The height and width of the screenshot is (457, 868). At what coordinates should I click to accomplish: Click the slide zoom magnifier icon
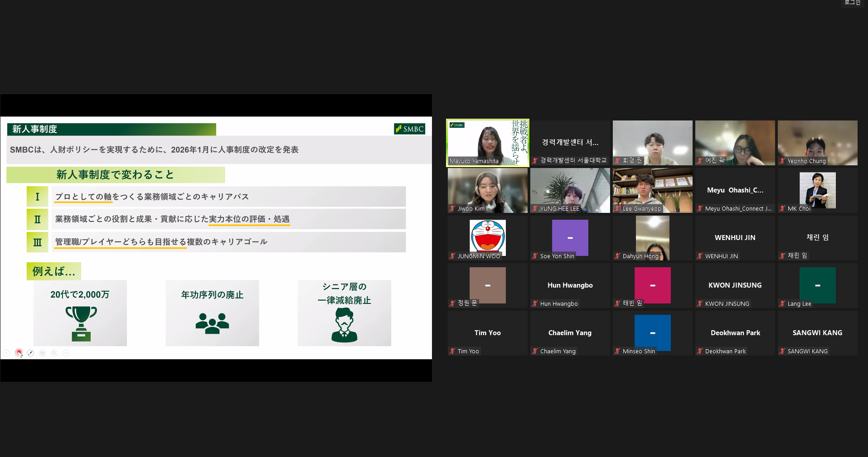tap(54, 353)
